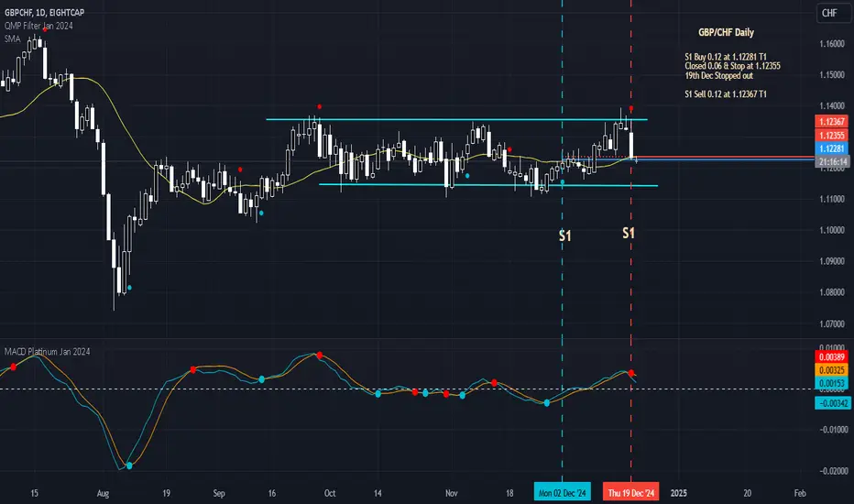Select the upper cyan horizontal range line
Image resolution: width=854 pixels, height=504 pixels.
coord(456,119)
